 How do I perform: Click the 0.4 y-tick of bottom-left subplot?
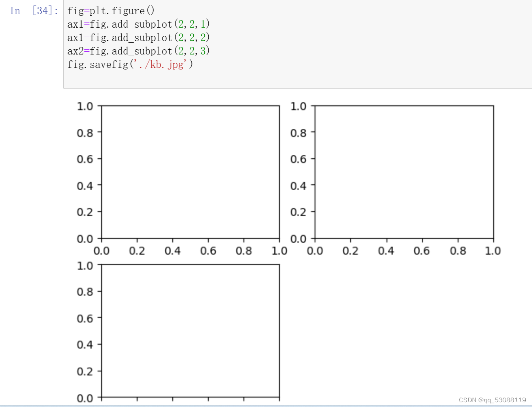(85, 345)
